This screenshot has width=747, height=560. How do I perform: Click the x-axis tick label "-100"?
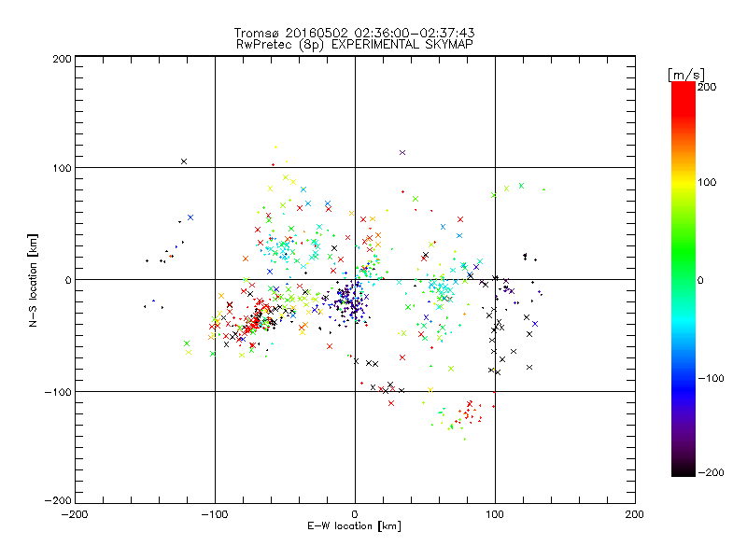click(215, 514)
